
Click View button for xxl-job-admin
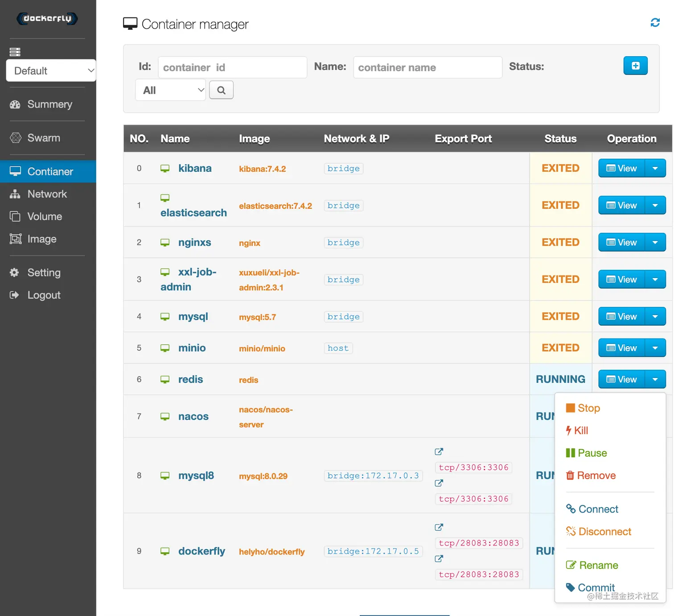tap(622, 279)
